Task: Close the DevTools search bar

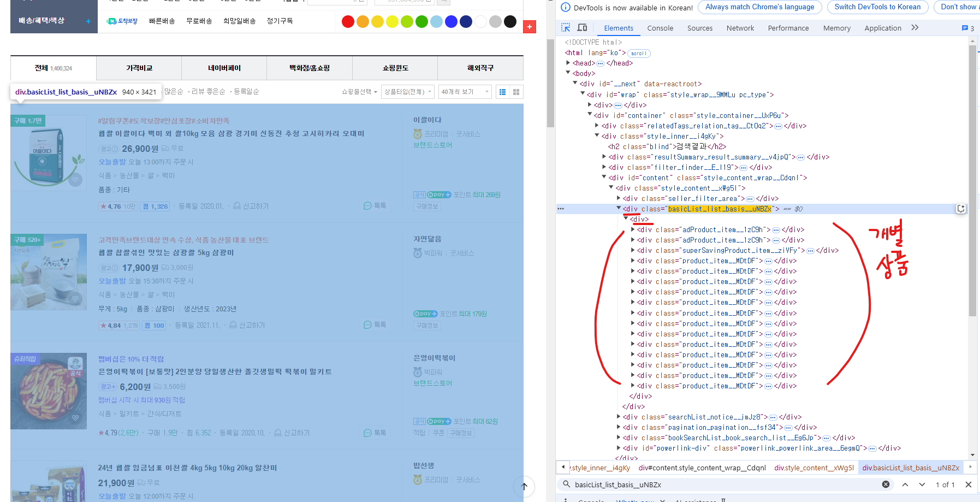Action: point(968,485)
